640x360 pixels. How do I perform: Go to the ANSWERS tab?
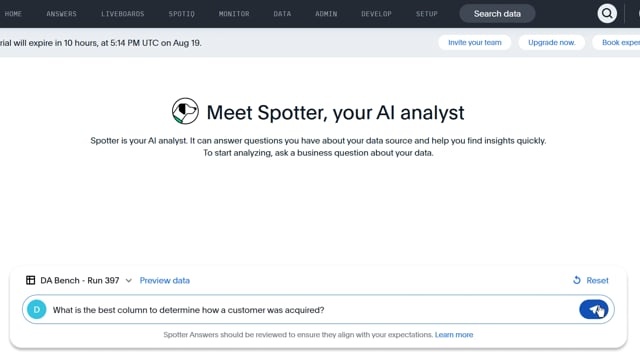61,14
